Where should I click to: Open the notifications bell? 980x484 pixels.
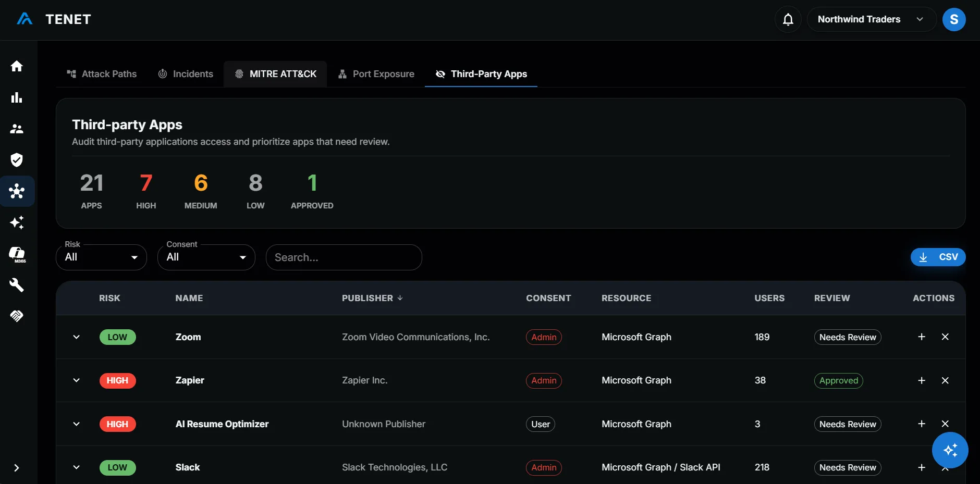click(x=788, y=20)
